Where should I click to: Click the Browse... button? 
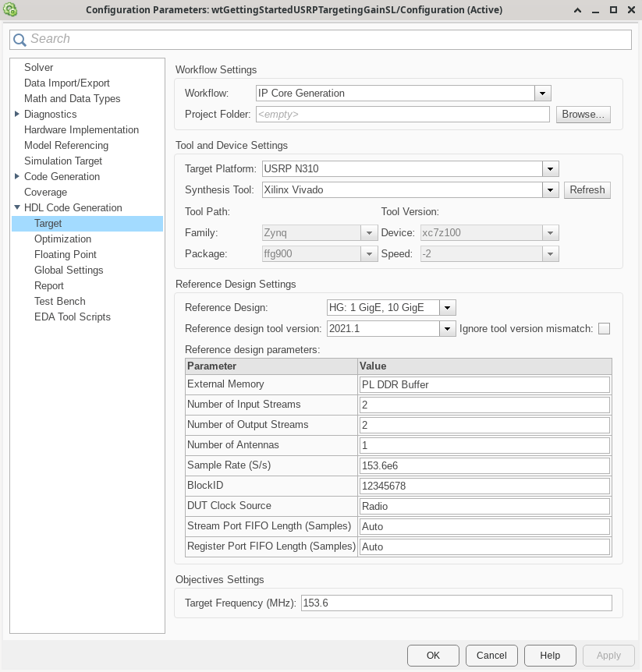tap(583, 115)
